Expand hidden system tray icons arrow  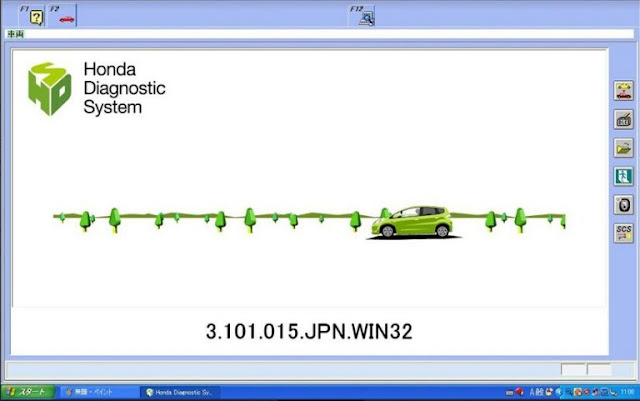coord(559,392)
